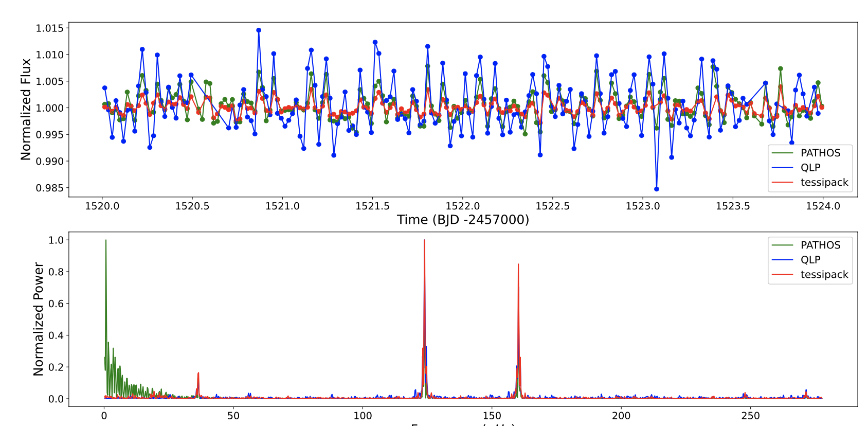Click PATHOS label in the power plot legend
The height and width of the screenshot is (426, 868).
820,245
